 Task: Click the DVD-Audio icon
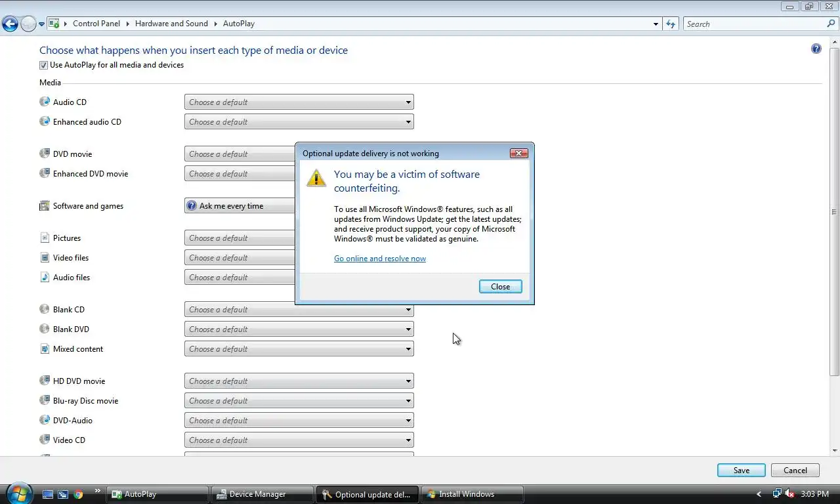point(45,420)
